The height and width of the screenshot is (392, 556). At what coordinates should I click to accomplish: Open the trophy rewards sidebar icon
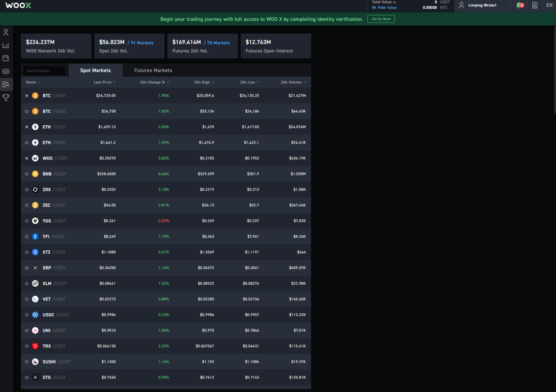click(6, 97)
